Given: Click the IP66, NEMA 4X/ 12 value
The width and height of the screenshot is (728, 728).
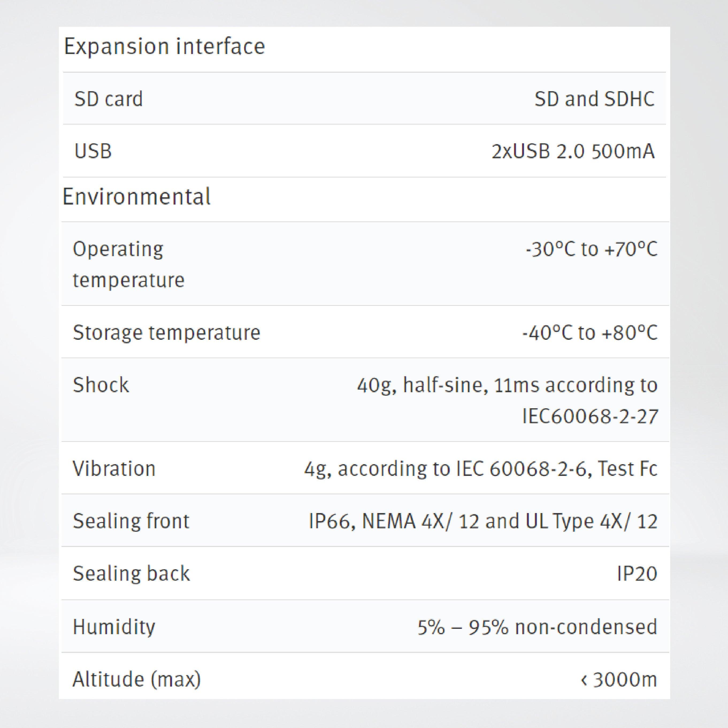Looking at the screenshot, I should click(x=483, y=521).
